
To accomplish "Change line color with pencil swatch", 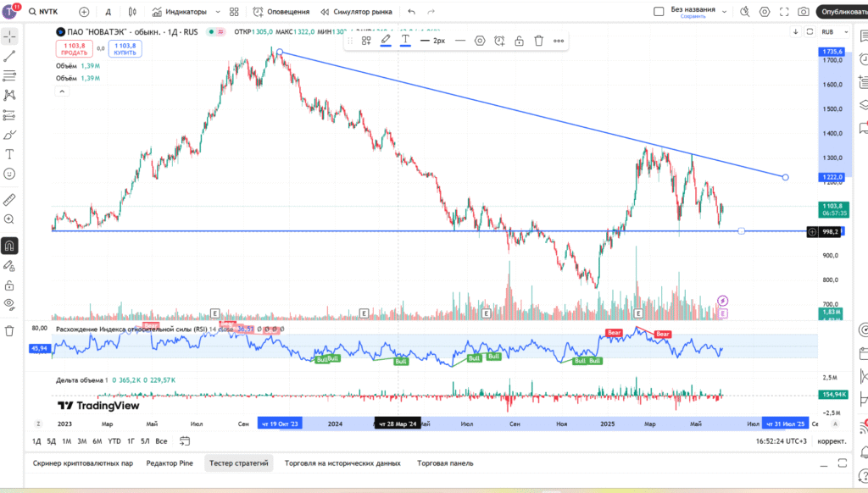I will 386,41.
